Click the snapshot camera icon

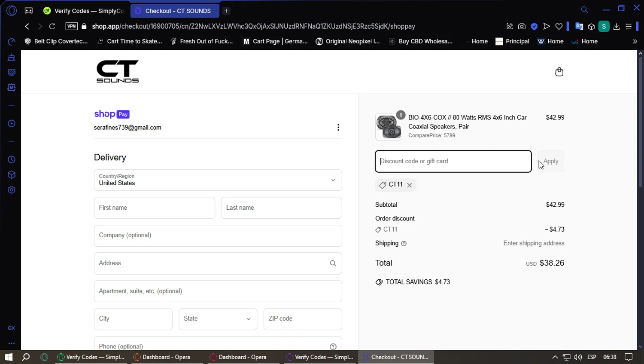[522, 26]
